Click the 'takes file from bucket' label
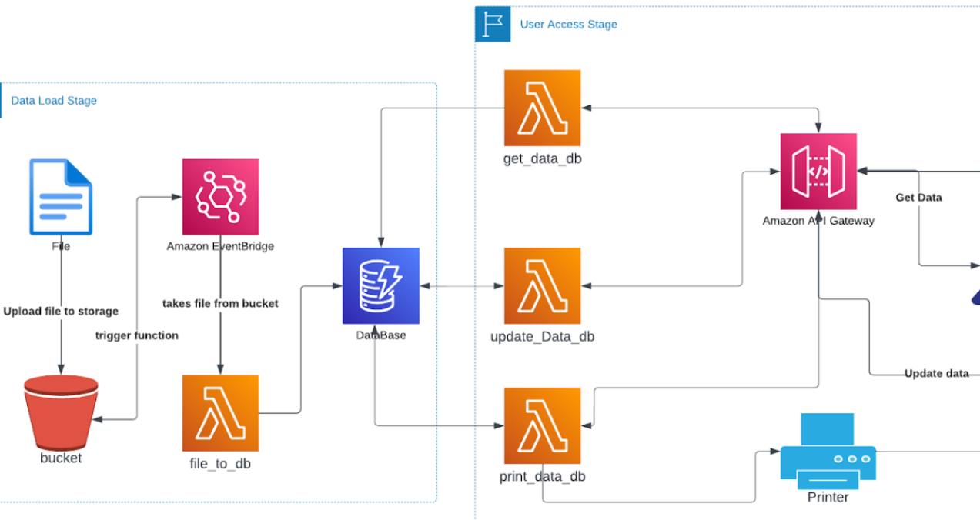Screen dimensions: 980x520 pyautogui.click(x=220, y=304)
